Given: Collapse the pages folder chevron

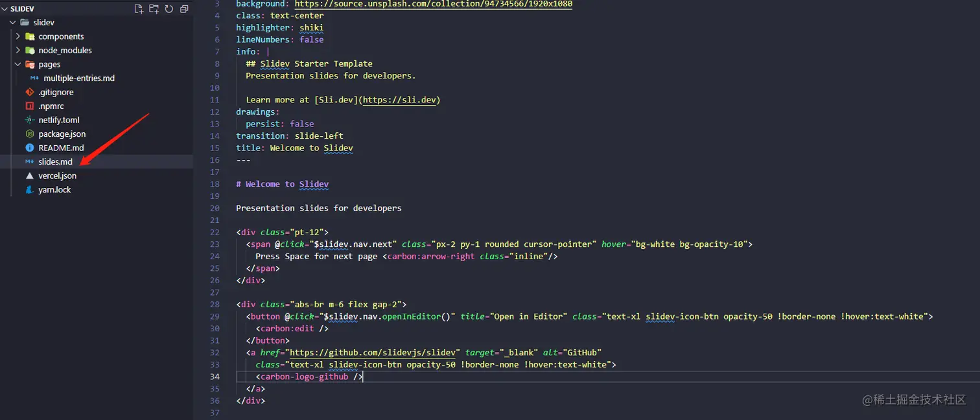Looking at the screenshot, I should click(18, 64).
